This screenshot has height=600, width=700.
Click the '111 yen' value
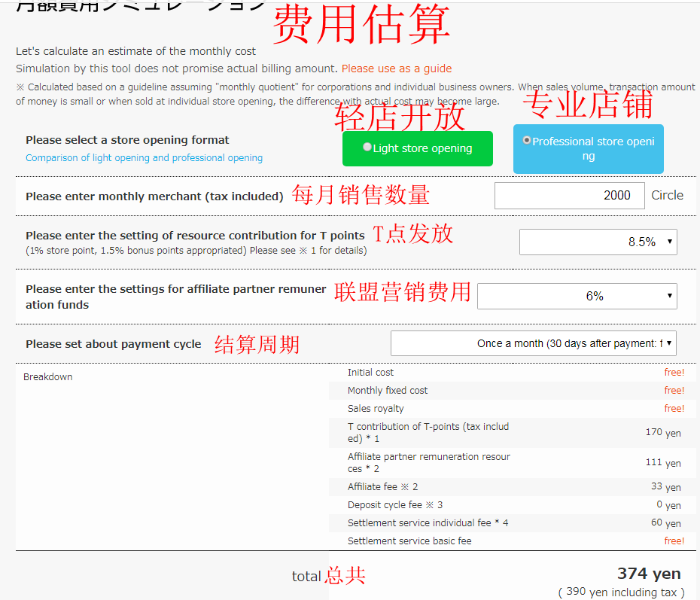(x=663, y=463)
